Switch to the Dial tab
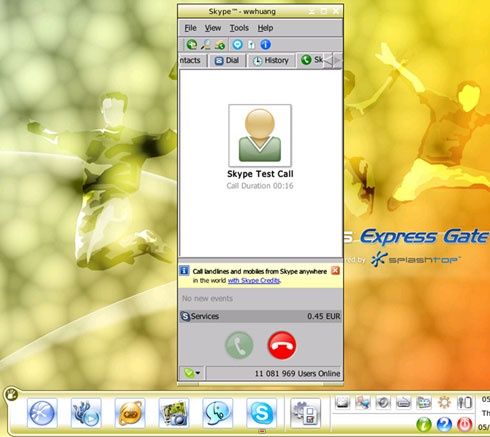 click(227, 61)
